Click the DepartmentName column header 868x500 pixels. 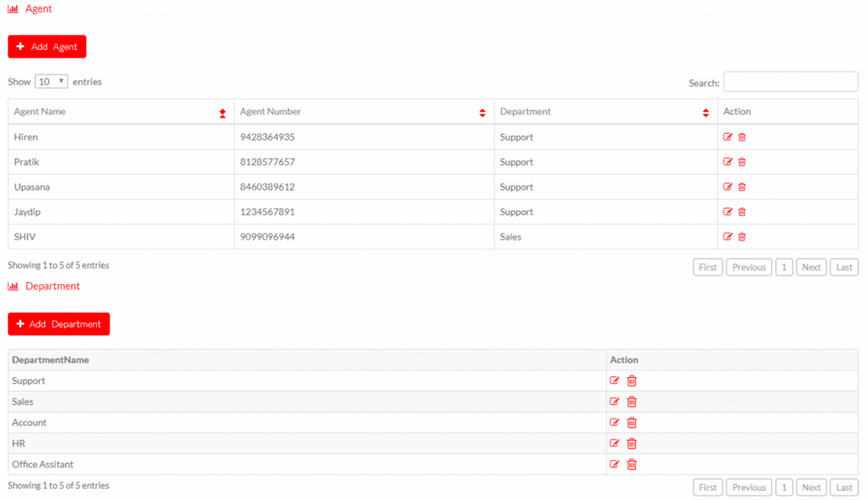307,360
